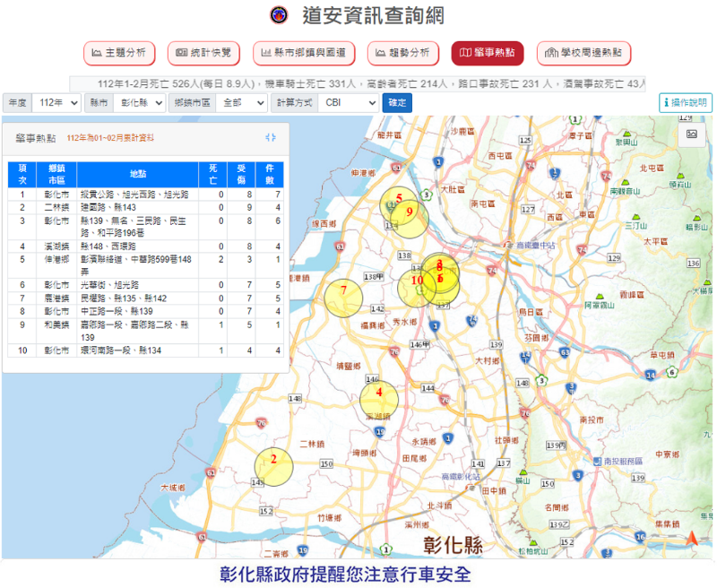Expand the 鄉鎮市區 township dropdown
This screenshot has width=717, height=588.
coord(240,103)
